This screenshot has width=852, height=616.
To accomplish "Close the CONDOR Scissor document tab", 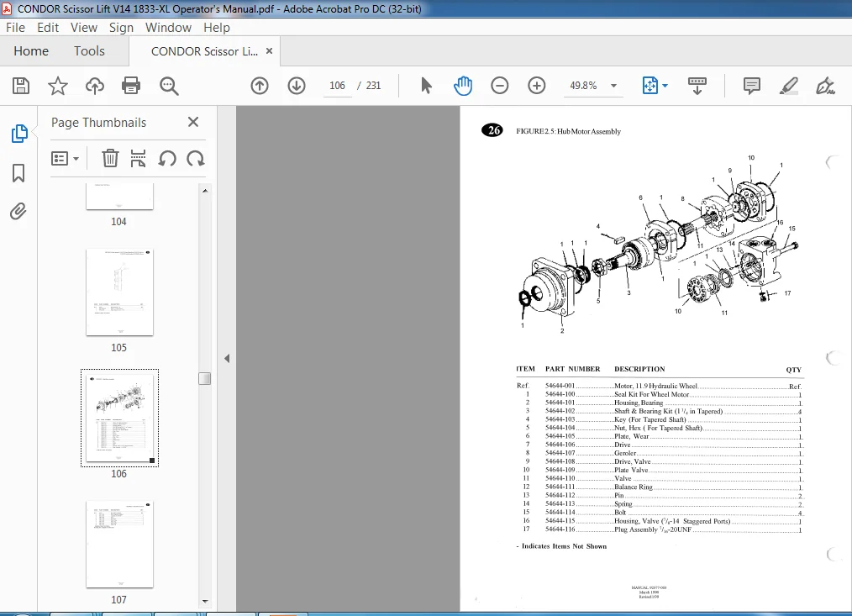I will pyautogui.click(x=269, y=50).
